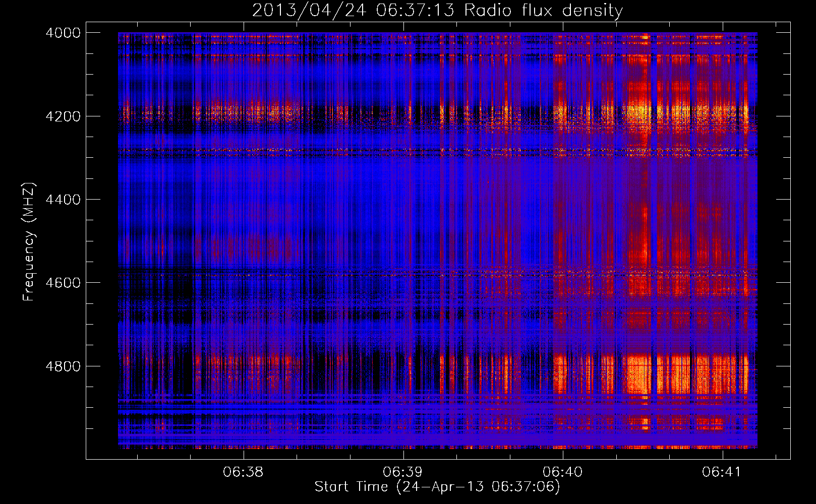Click the 06:41 time tick label
Viewport: 816px width, 504px height.
coord(722,472)
